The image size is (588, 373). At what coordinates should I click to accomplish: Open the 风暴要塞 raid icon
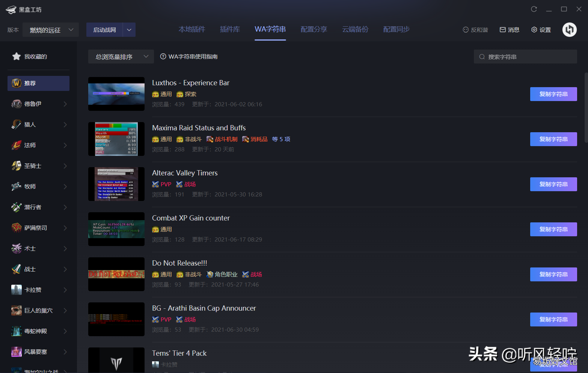(17, 352)
